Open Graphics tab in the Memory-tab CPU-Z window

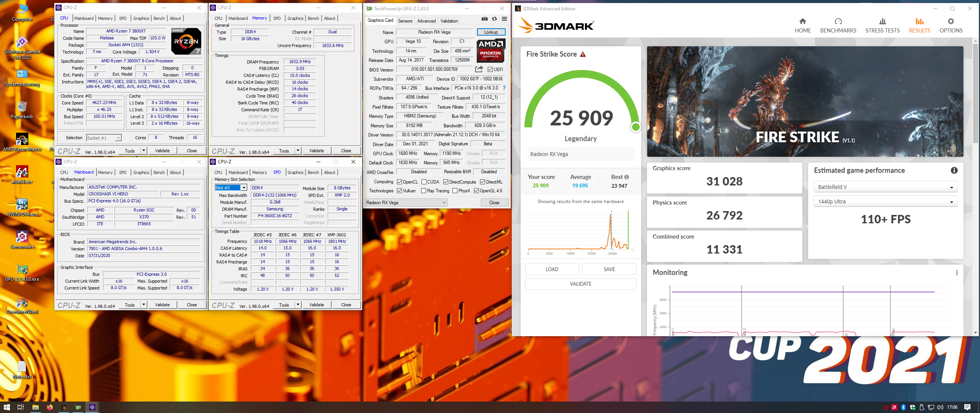[295, 18]
